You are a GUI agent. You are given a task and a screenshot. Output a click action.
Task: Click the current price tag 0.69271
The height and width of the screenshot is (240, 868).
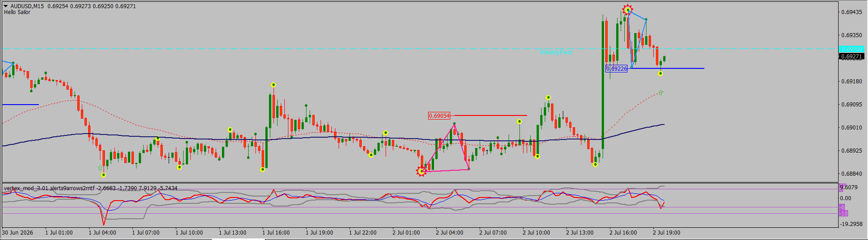(852, 57)
